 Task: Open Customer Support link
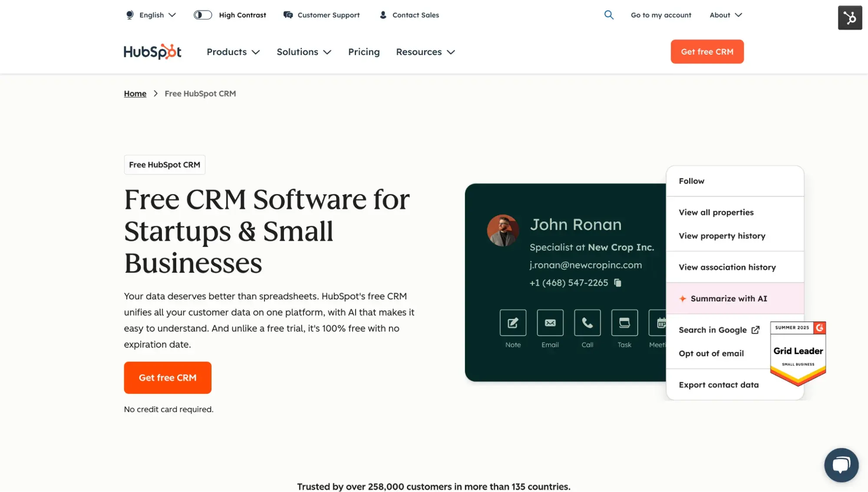coord(322,15)
